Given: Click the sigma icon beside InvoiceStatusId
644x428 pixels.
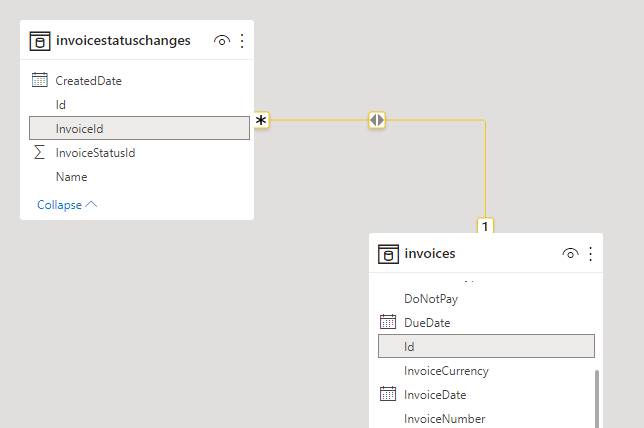Looking at the screenshot, I should click(x=40, y=153).
